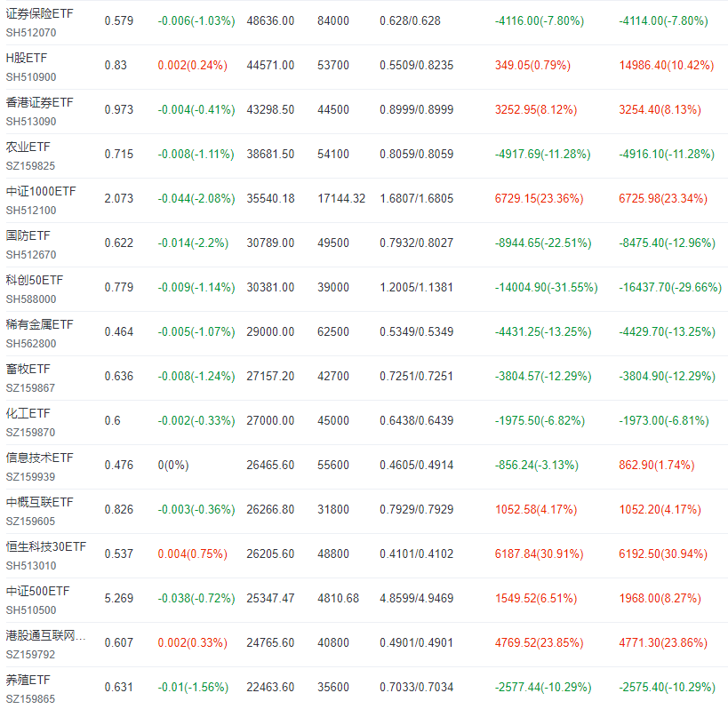
Task: Click profit value 14986.40(10.42%)
Action: (667, 66)
